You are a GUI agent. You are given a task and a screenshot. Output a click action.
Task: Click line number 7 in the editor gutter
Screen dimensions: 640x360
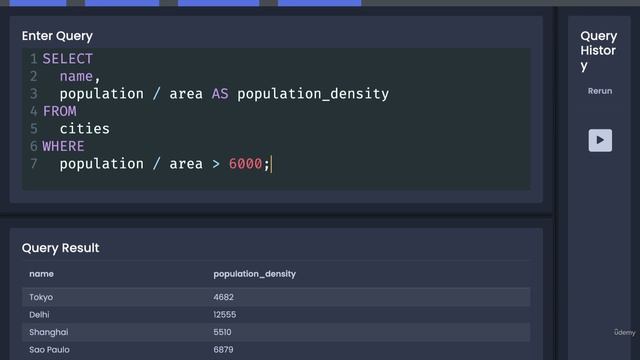[33, 164]
